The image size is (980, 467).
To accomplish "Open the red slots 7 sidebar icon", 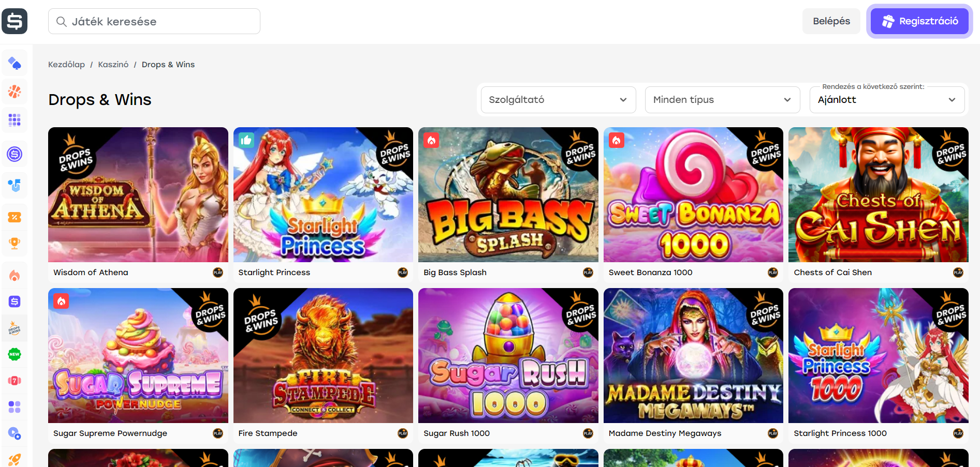I will click(x=14, y=381).
